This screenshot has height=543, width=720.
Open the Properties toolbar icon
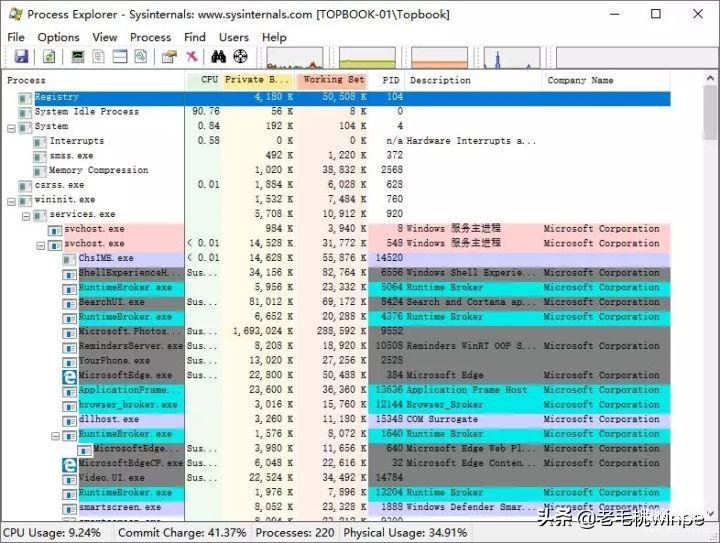(169, 56)
